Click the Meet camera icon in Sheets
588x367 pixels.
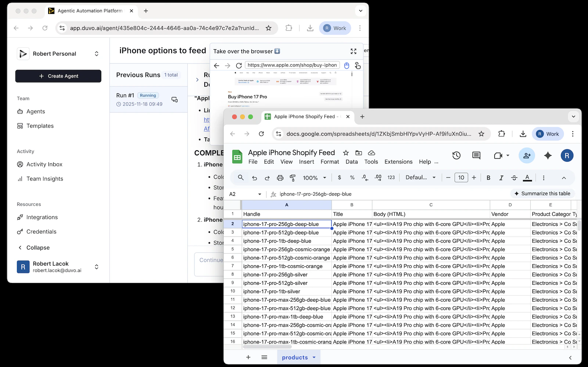(x=498, y=156)
